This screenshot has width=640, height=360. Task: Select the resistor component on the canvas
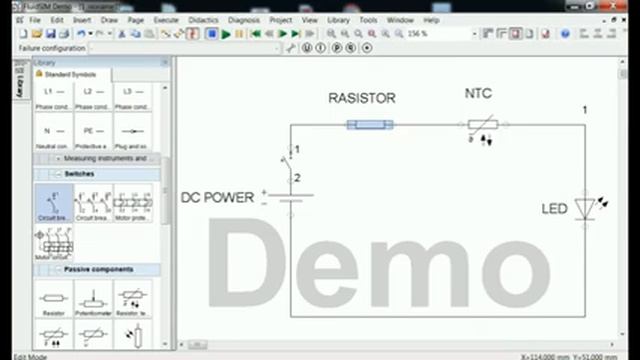pos(370,124)
